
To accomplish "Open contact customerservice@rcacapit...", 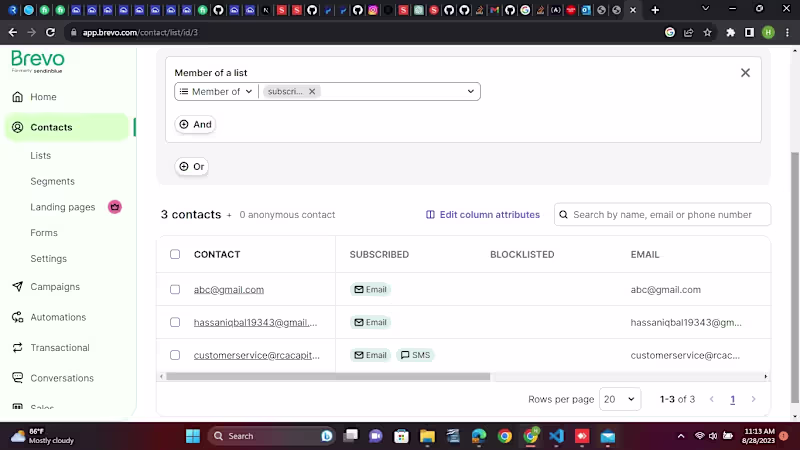I will pyautogui.click(x=257, y=355).
